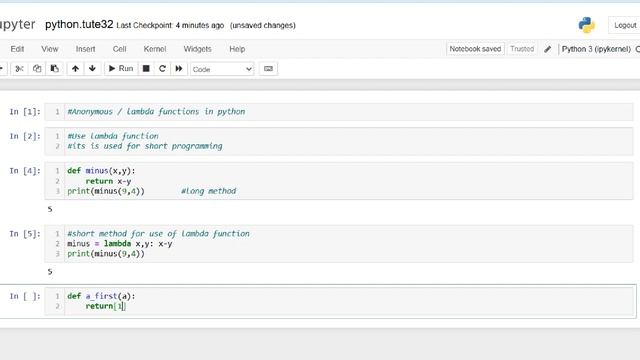Select cell In [1] comment line

point(156,111)
